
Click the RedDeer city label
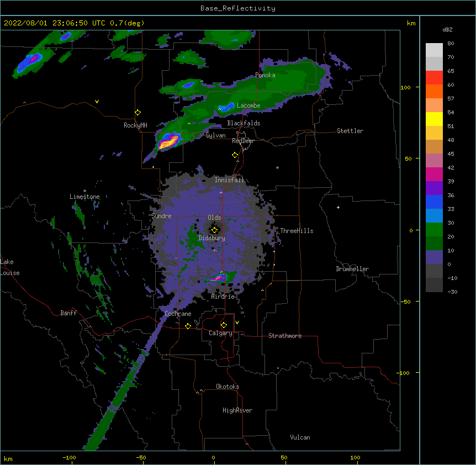click(x=243, y=141)
